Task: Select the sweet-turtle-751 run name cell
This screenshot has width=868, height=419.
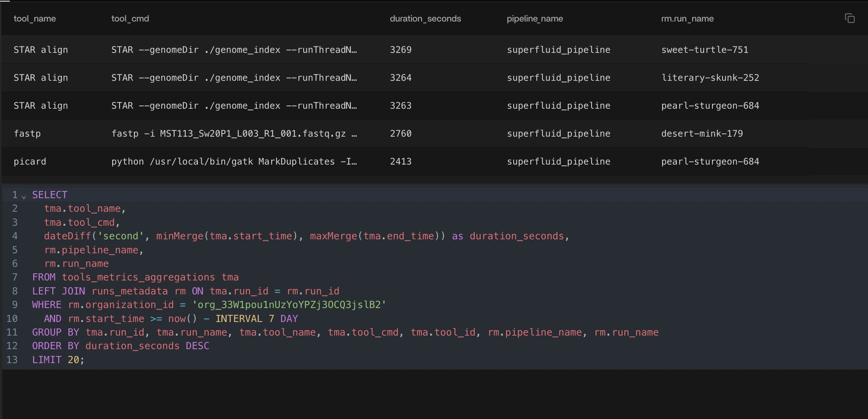Action: pos(704,50)
